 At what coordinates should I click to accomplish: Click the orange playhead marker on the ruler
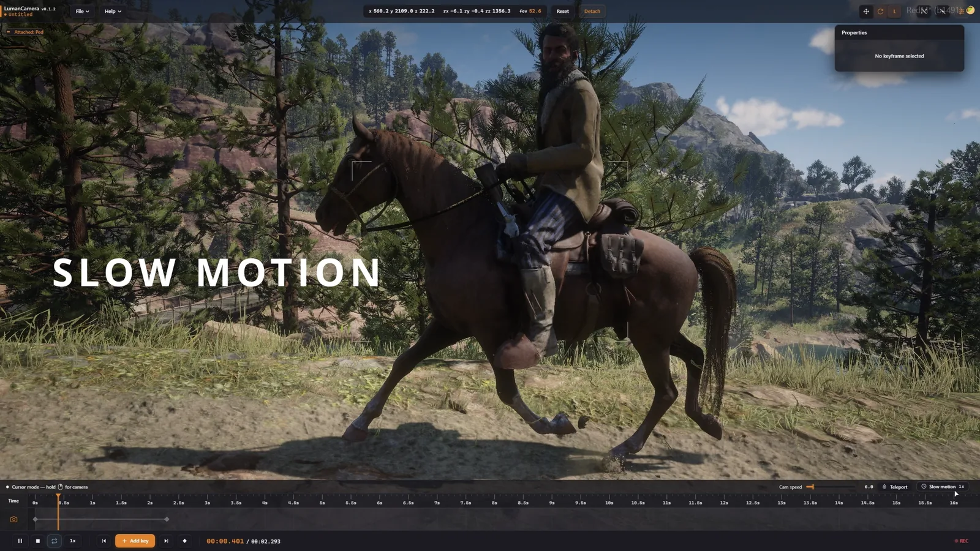click(58, 497)
